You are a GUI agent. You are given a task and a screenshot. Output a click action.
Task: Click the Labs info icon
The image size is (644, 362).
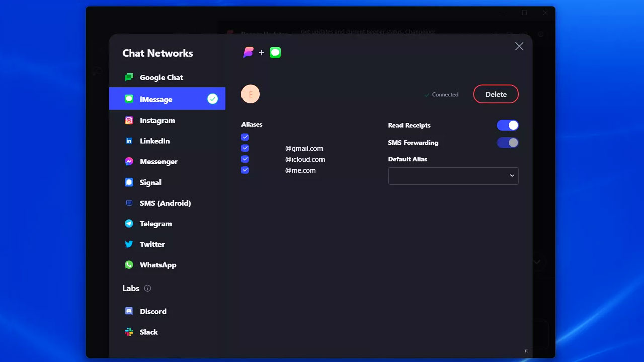tap(147, 288)
